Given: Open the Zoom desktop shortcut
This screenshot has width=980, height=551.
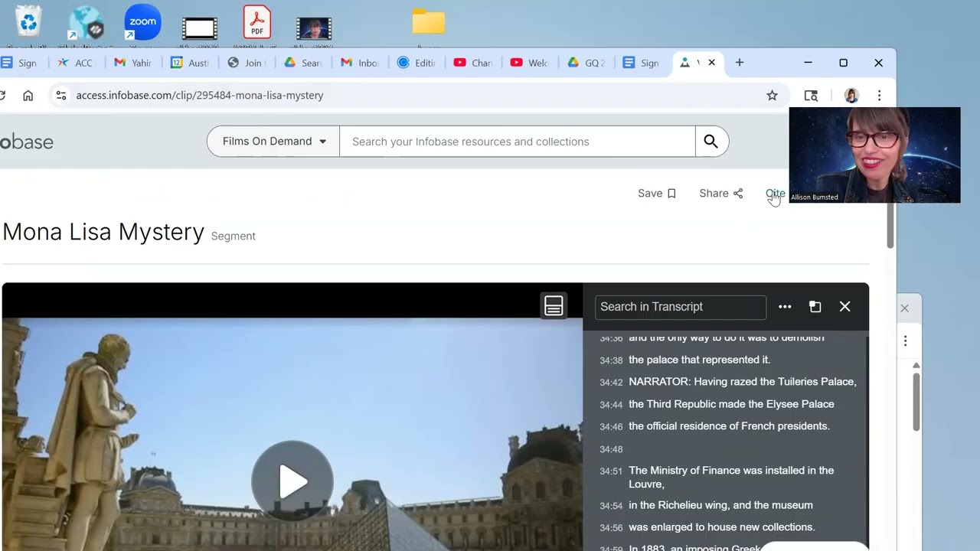Looking at the screenshot, I should (x=142, y=22).
